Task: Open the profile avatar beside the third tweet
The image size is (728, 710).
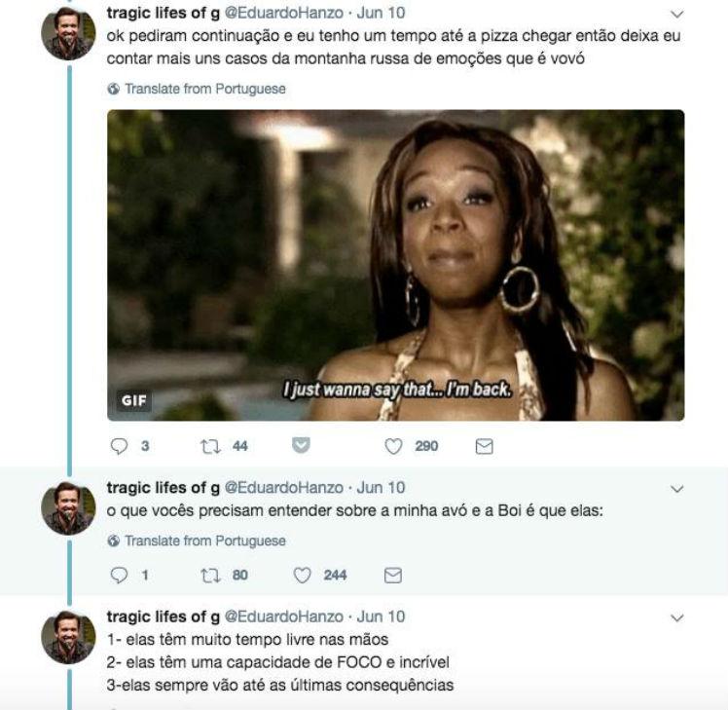Action: 68,638
